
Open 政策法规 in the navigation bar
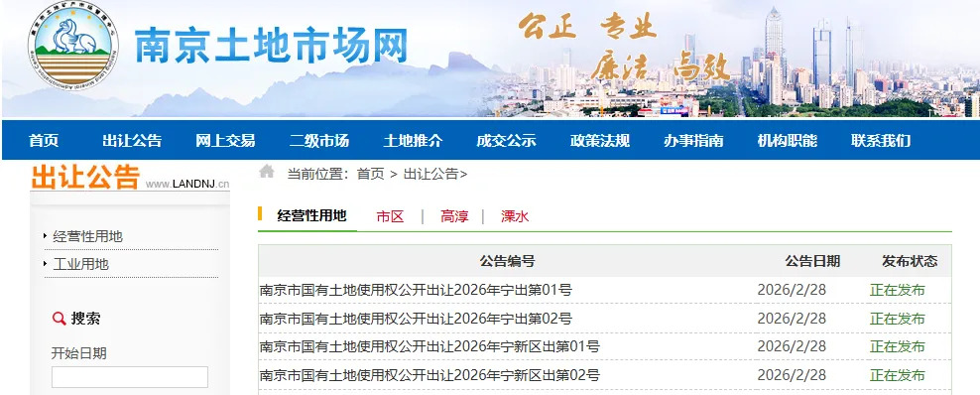[600, 141]
